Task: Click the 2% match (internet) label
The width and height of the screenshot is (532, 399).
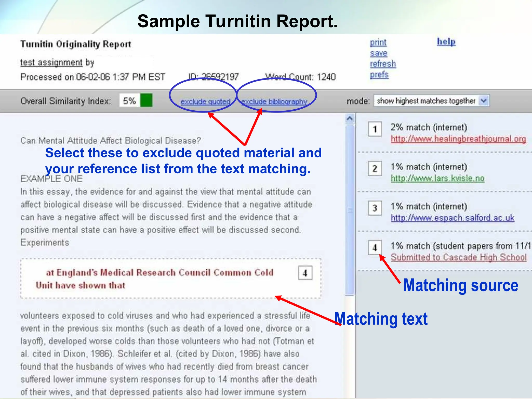Action: [429, 127]
